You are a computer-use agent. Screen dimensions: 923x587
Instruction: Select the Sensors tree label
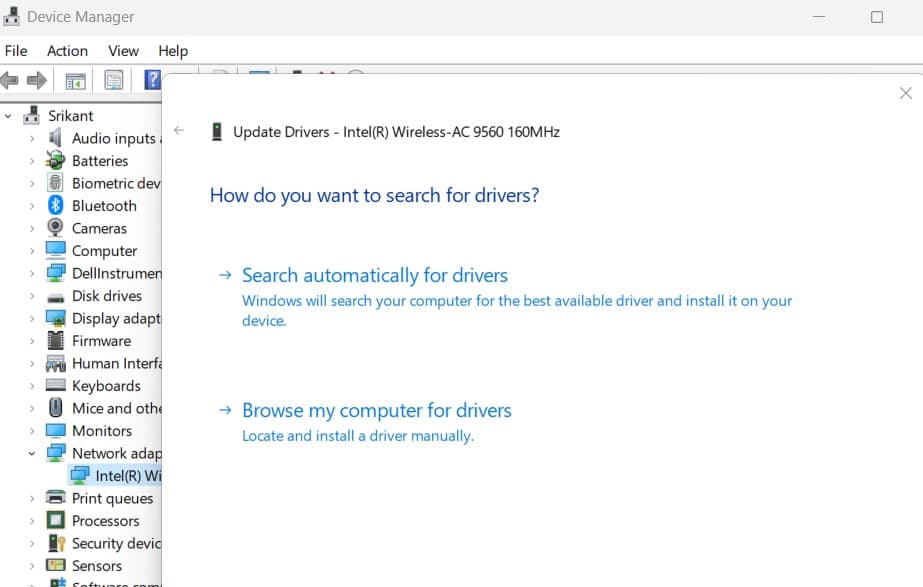pos(97,566)
